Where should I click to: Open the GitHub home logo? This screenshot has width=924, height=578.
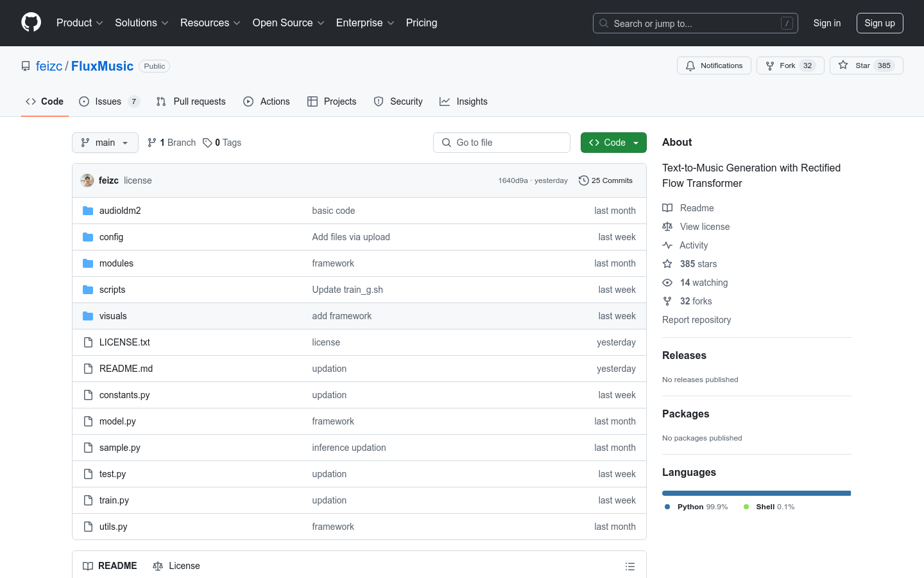pyautogui.click(x=31, y=22)
